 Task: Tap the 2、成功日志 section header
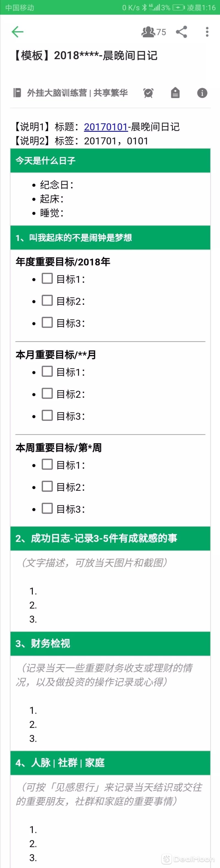[110, 538]
